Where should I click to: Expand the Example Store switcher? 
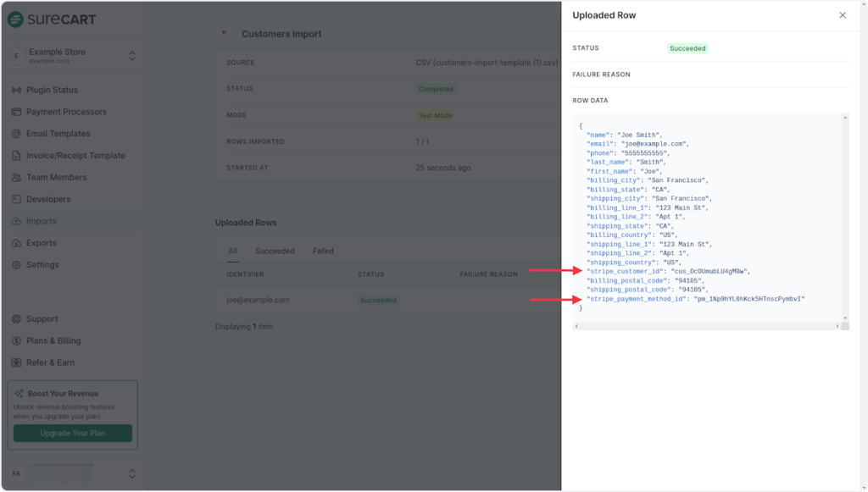click(x=131, y=56)
